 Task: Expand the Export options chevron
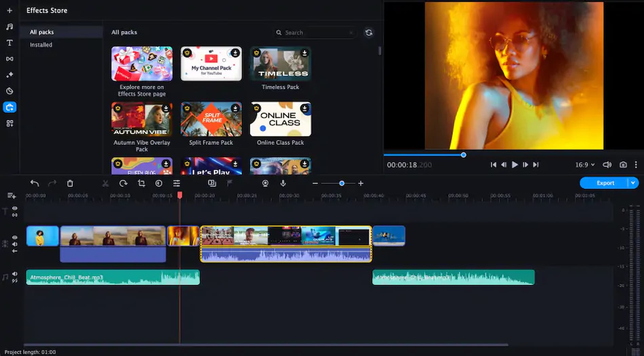point(633,183)
